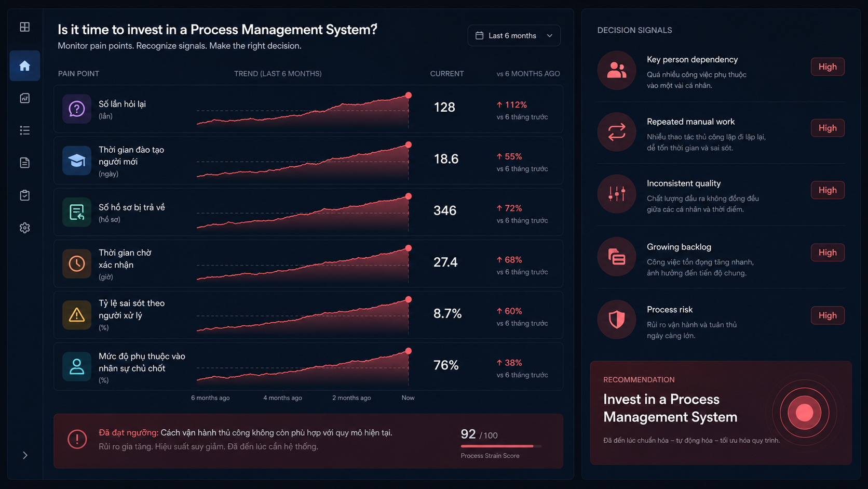Click the current value 8.7%
This screenshot has width=868, height=489.
coord(447,313)
